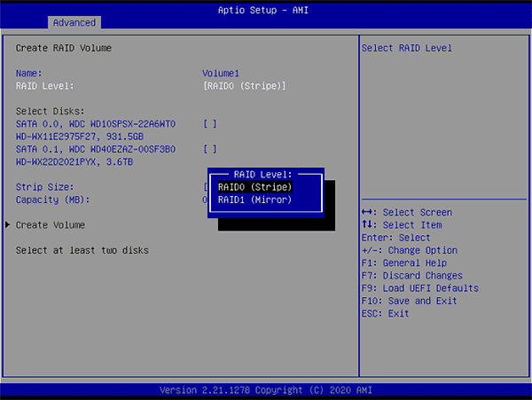Click the RAID Level popup title
The height and width of the screenshot is (400, 532).
click(262, 175)
